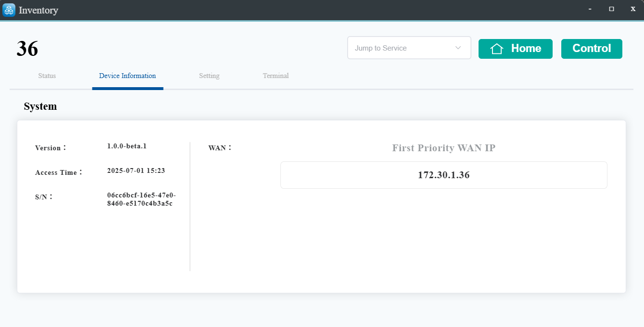
Task: Click the house icon on Home button
Action: tap(496, 49)
